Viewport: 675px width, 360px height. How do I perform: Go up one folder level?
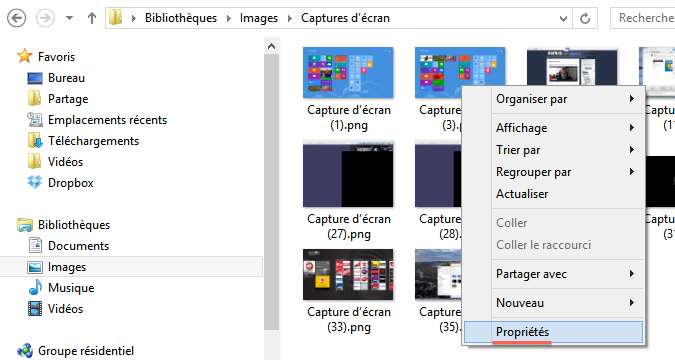coord(92,18)
